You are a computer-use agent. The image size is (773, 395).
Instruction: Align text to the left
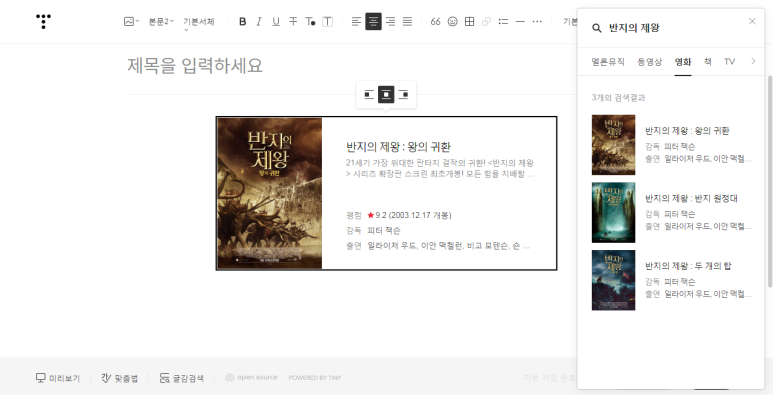(x=356, y=22)
